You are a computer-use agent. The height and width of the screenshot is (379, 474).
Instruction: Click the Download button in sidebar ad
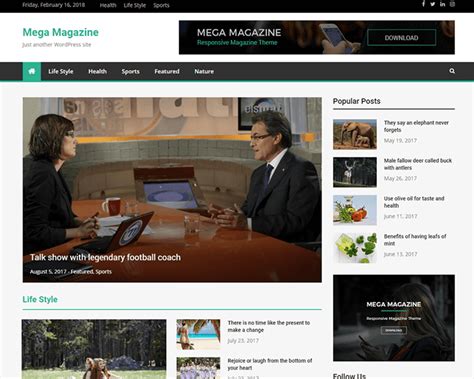coord(394,330)
